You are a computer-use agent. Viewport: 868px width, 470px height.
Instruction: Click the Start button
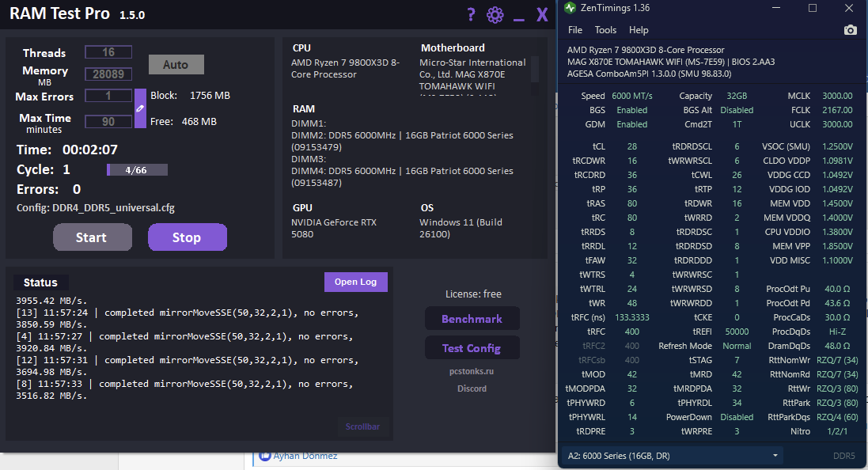pyautogui.click(x=93, y=237)
